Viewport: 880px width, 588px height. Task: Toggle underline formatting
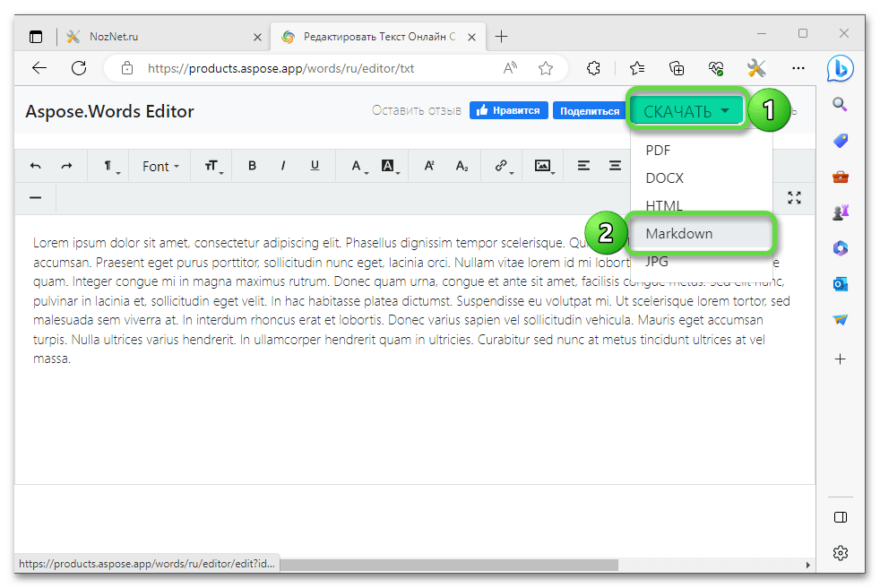[315, 166]
